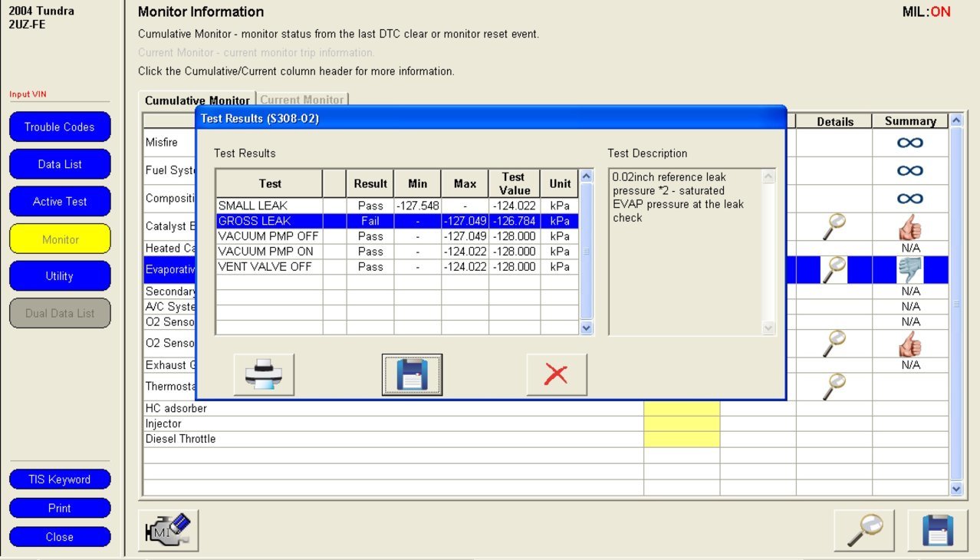Click the sidebar Print button

click(x=60, y=508)
